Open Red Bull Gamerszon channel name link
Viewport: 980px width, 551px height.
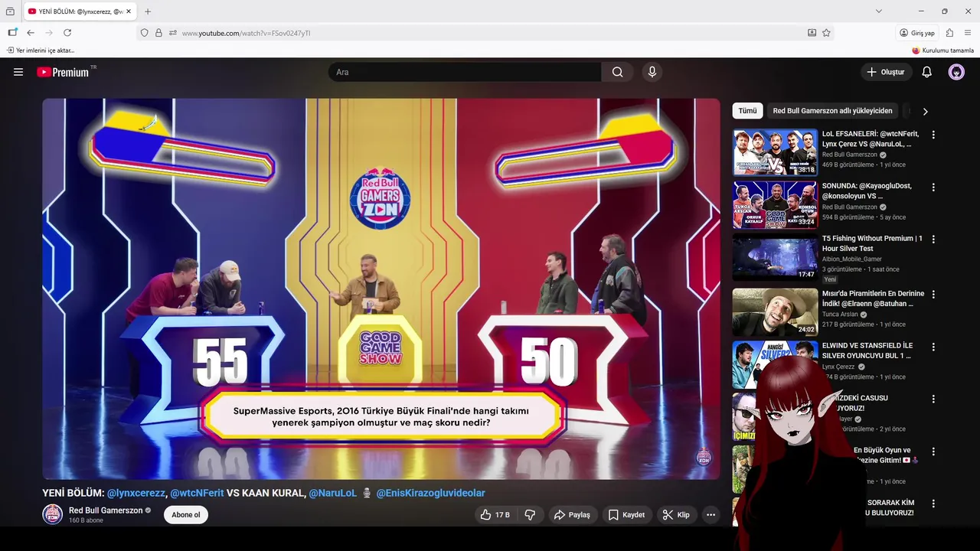tap(106, 510)
